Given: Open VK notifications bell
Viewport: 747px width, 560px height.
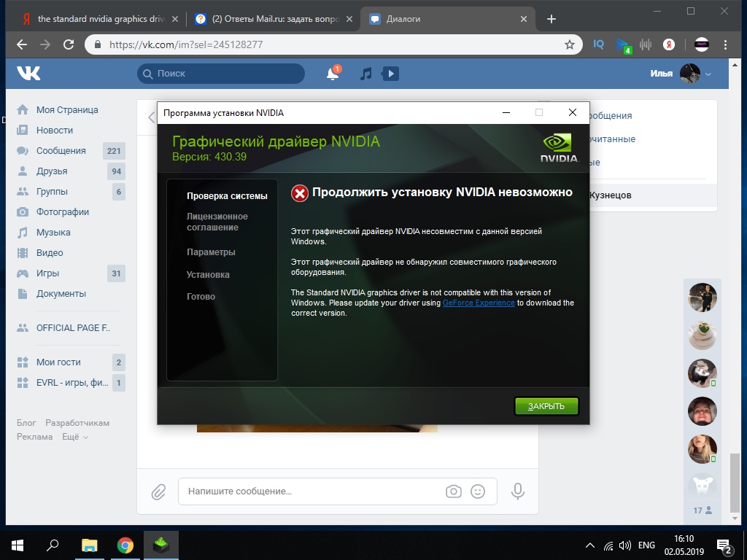Looking at the screenshot, I should [333, 74].
